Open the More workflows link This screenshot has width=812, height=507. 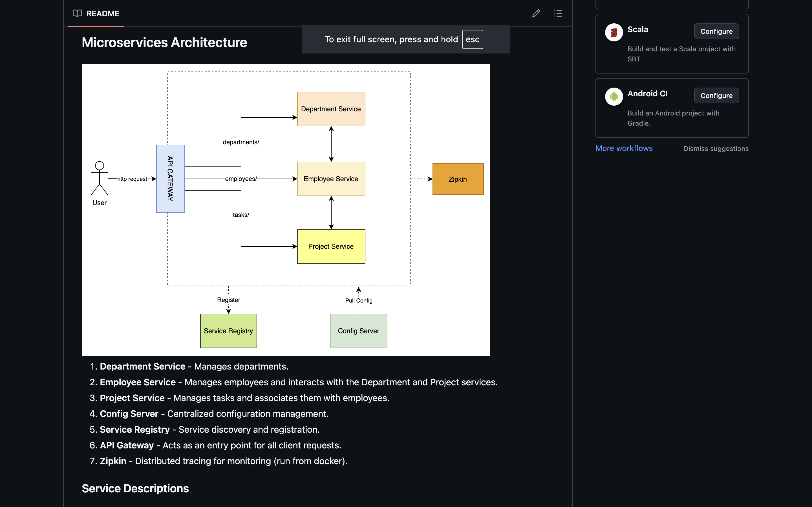pos(624,148)
